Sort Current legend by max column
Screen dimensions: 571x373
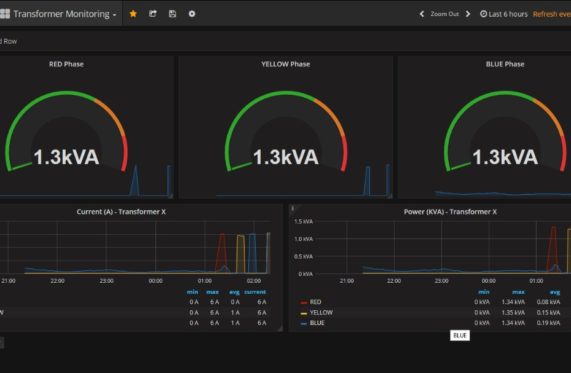213,292
